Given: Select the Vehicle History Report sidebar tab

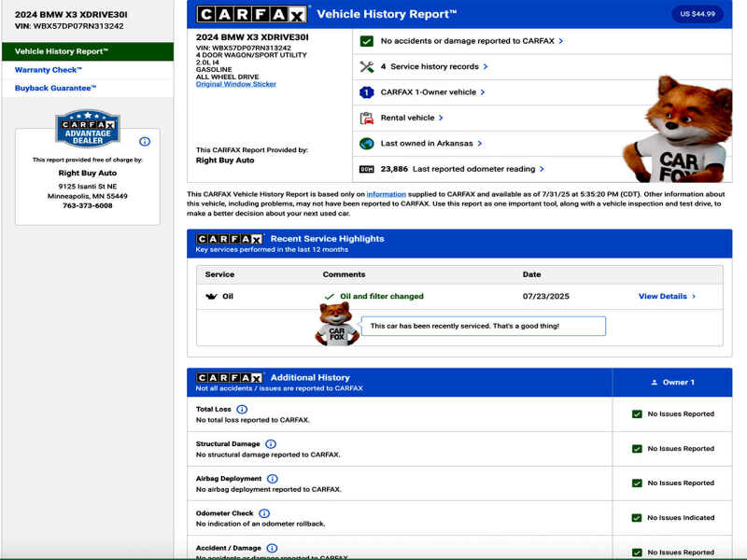Looking at the screenshot, I should (x=88, y=51).
